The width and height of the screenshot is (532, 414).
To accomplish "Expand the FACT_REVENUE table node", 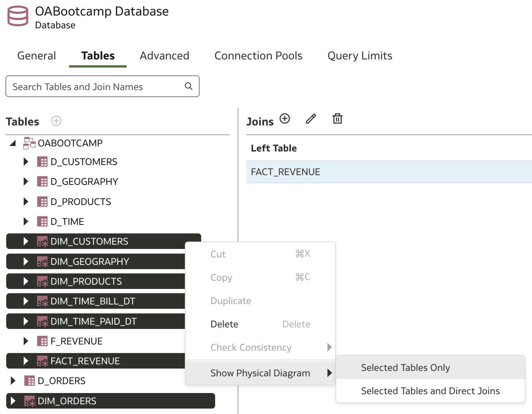I will 26,361.
